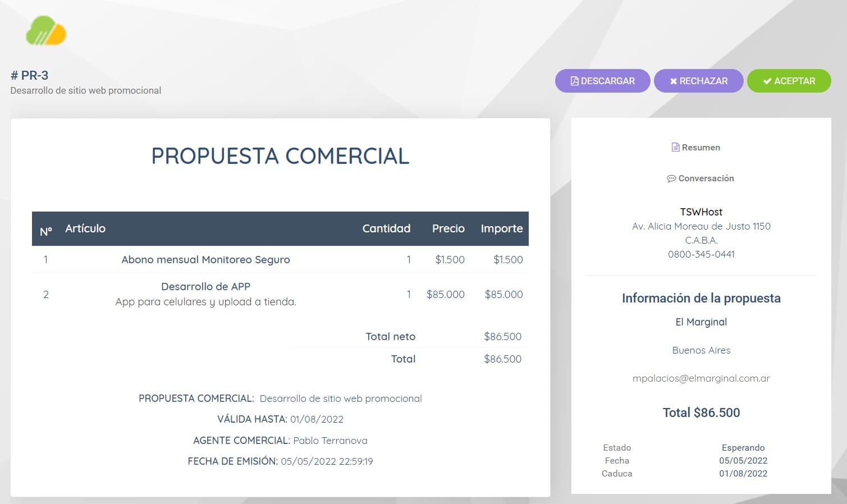This screenshot has height=504, width=847.
Task: Accept the proposal with ACEPTAR
Action: (x=789, y=81)
